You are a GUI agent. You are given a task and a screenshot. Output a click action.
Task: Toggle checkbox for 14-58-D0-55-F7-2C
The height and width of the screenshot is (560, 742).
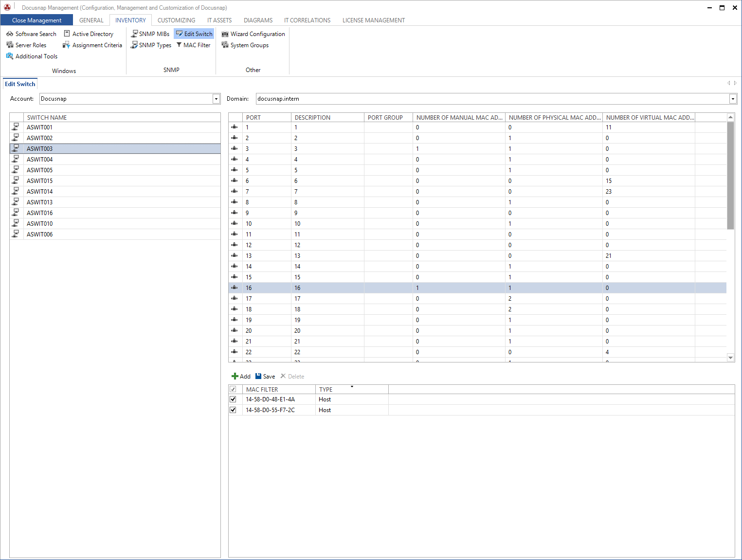coord(233,410)
